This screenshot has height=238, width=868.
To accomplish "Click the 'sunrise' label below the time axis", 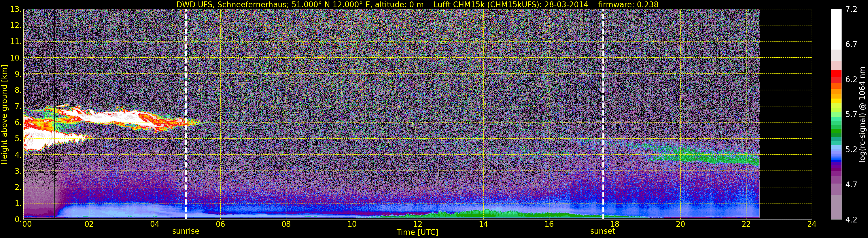I will pos(186,231).
